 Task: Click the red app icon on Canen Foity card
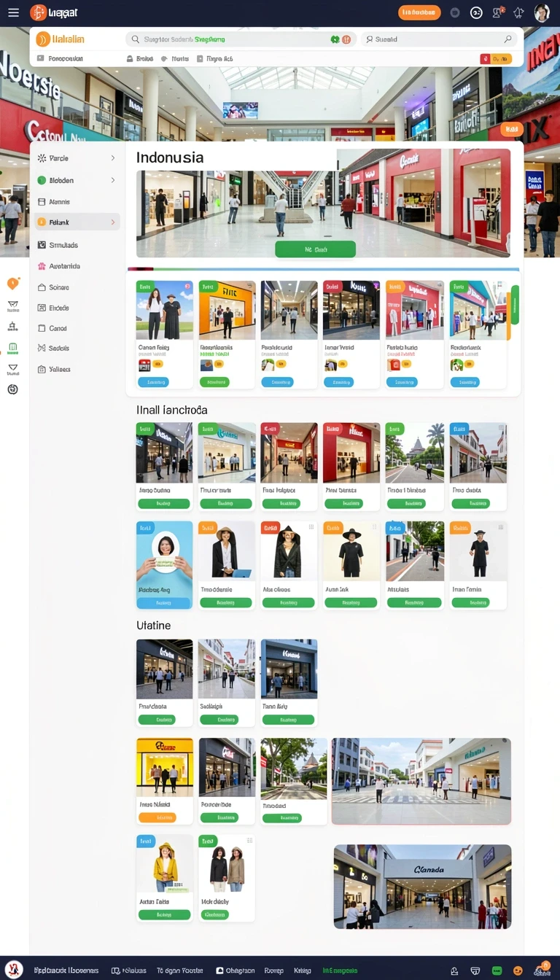tap(144, 365)
